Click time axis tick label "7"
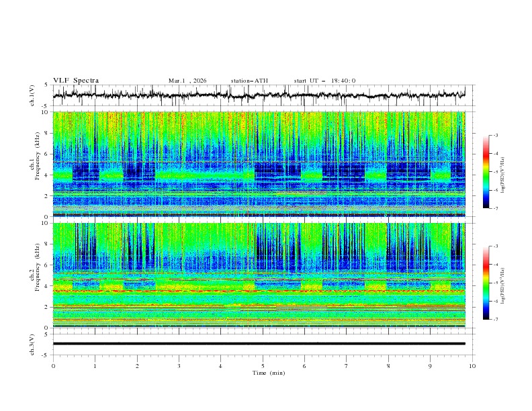This screenshot has height=411, width=532. pos(347,366)
